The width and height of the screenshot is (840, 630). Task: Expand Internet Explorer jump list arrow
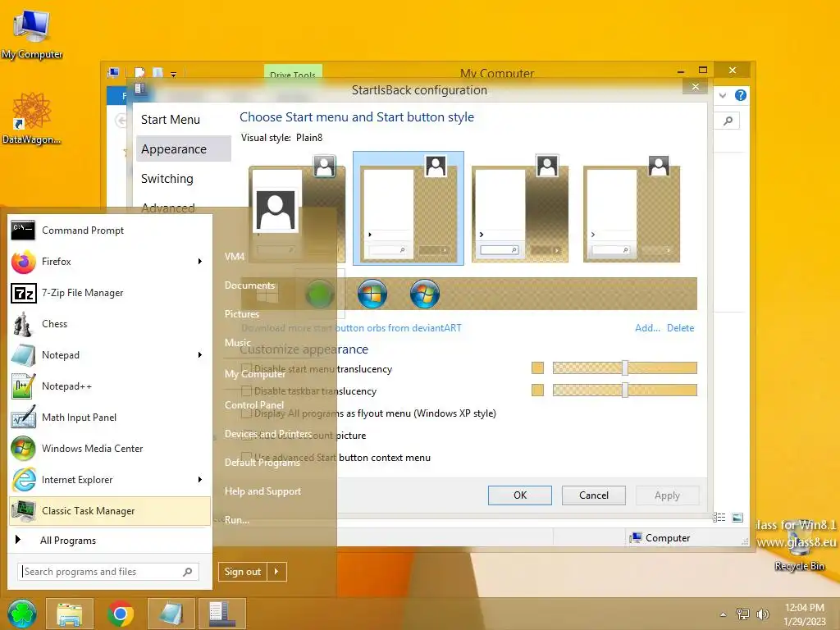point(200,479)
